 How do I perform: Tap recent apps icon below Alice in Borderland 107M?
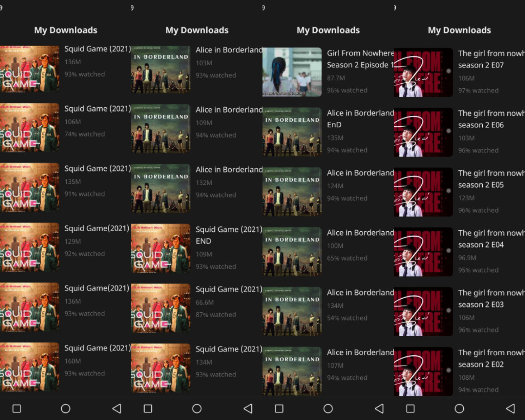[x=279, y=409]
